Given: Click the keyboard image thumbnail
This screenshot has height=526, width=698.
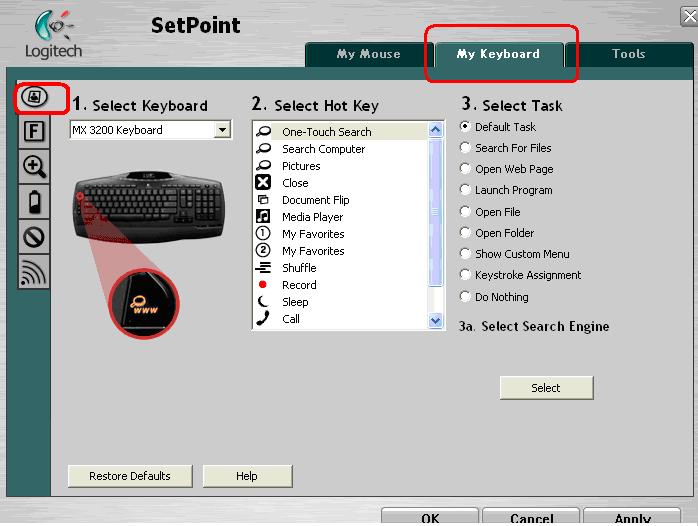Looking at the screenshot, I should pyautogui.click(x=150, y=206).
